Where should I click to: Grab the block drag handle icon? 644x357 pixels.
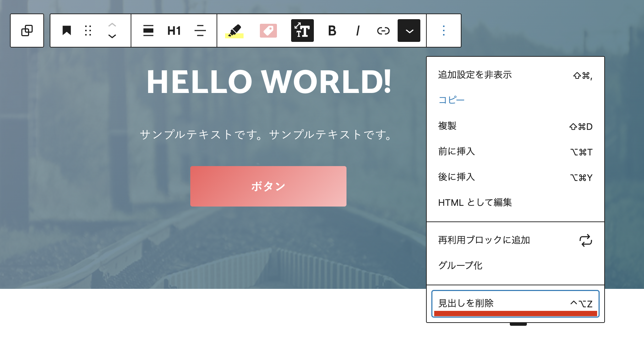coord(88,31)
